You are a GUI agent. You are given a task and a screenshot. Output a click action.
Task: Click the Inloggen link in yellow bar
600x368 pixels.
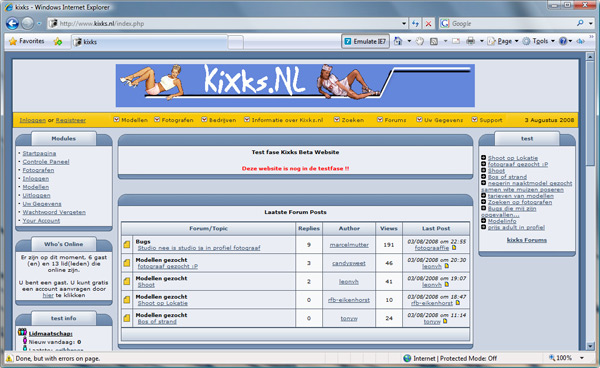[x=33, y=120]
